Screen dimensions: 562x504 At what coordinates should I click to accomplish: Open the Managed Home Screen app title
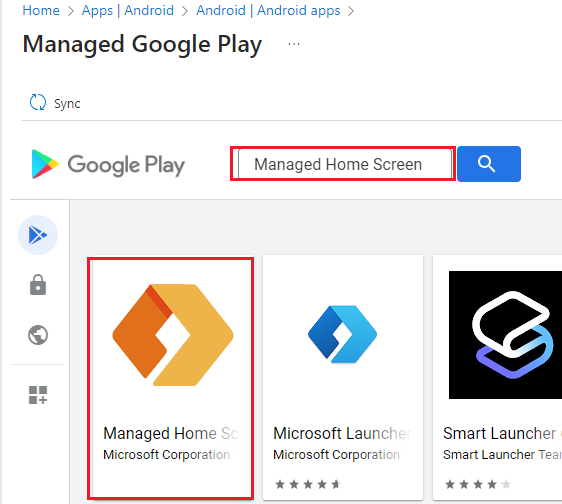pyautogui.click(x=171, y=433)
